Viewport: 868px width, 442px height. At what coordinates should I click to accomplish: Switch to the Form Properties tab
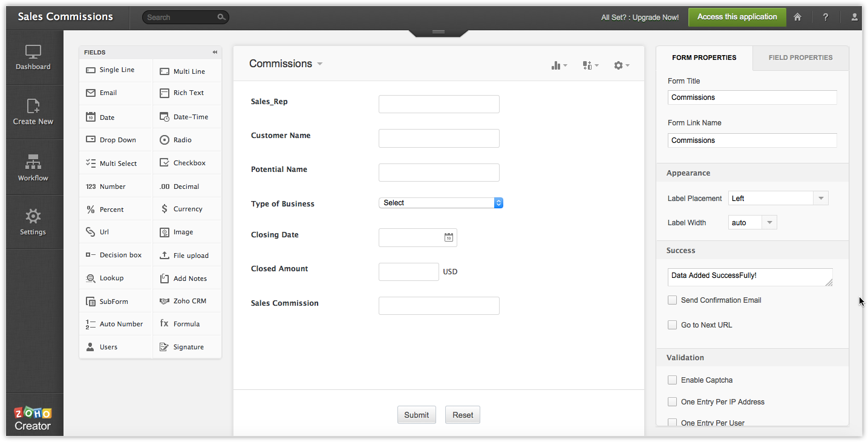(x=704, y=58)
